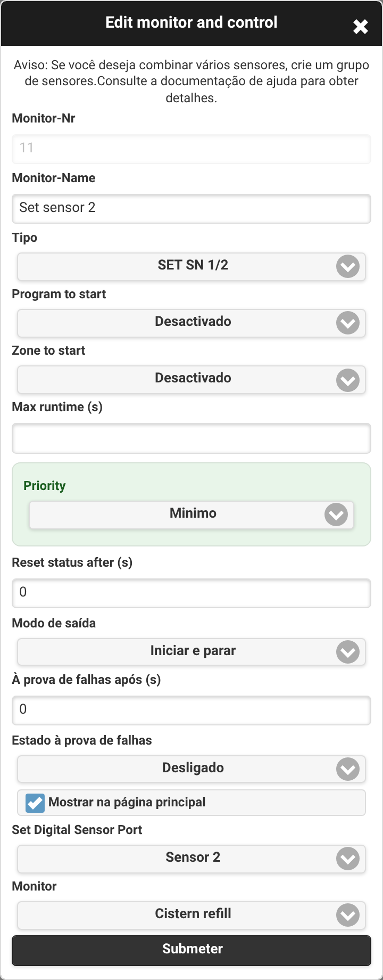Click the Zone to start arrow icon
The image size is (383, 980).
(x=348, y=380)
